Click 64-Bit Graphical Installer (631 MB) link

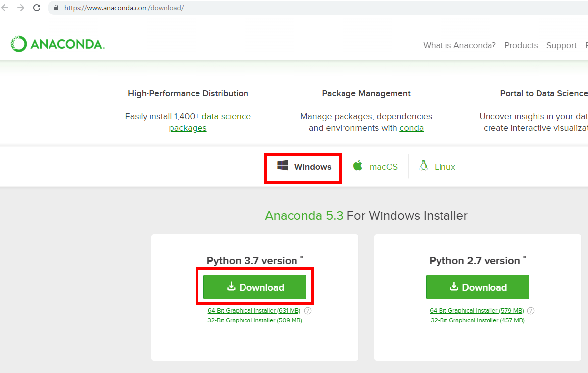tap(254, 310)
